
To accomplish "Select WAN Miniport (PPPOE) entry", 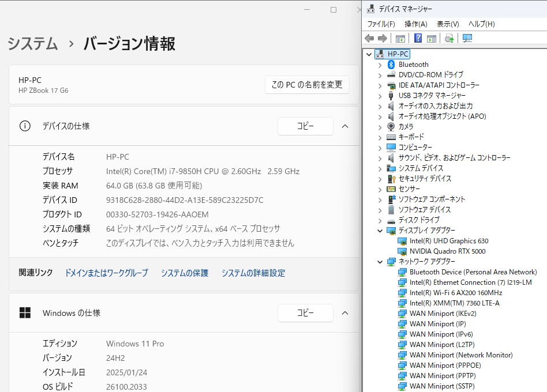I will coord(445,365).
